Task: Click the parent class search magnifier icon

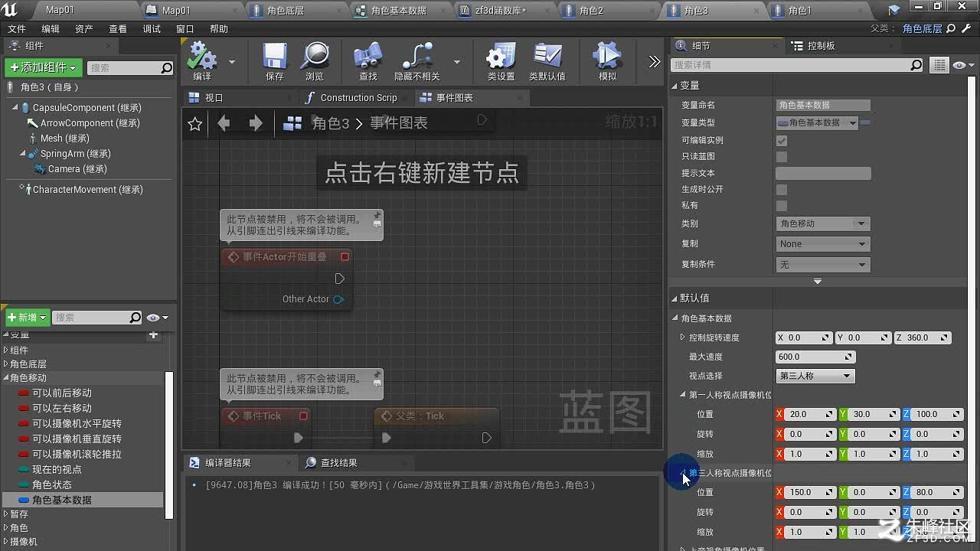Action: [x=951, y=29]
